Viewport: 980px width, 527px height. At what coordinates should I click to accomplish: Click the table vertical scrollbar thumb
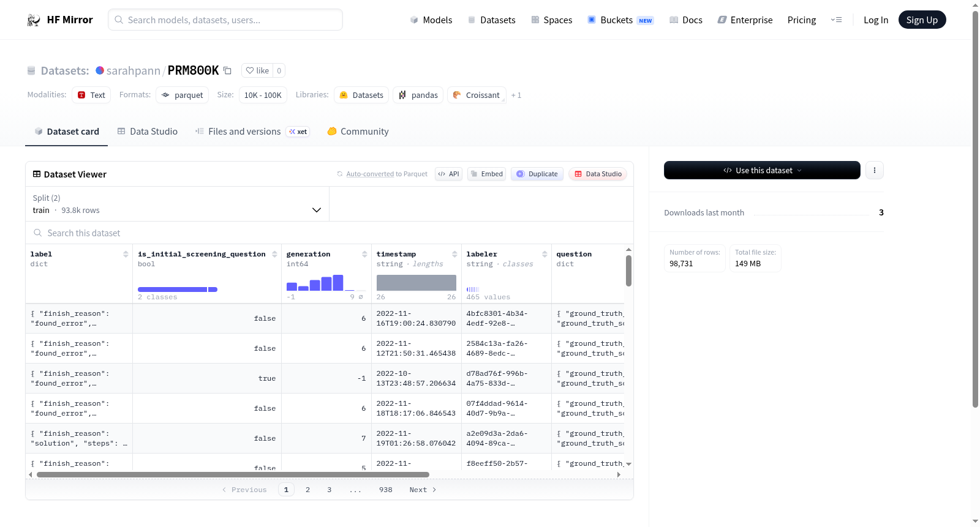click(628, 271)
